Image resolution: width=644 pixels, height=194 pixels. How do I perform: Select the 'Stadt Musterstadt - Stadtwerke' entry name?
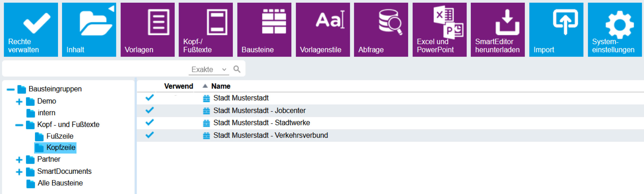(262, 123)
